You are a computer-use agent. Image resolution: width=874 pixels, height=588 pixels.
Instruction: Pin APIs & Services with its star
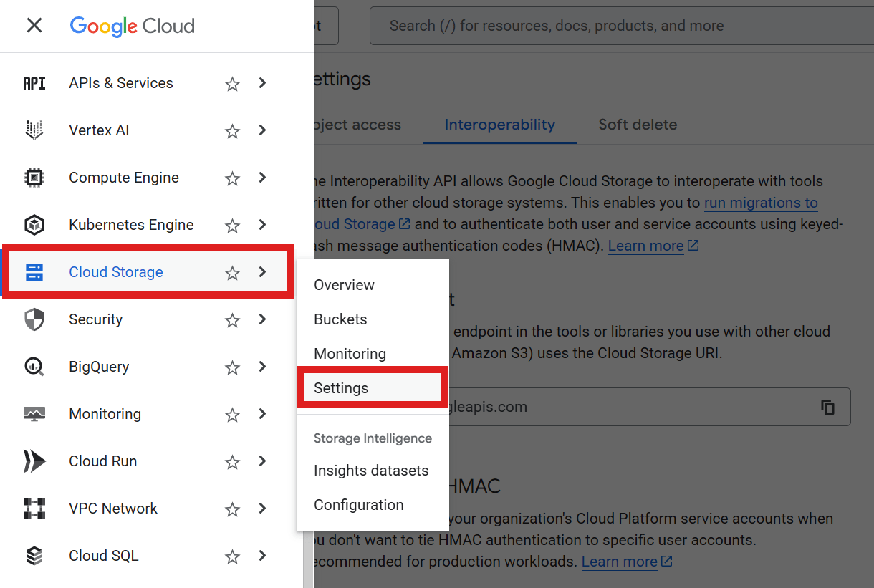pos(232,84)
